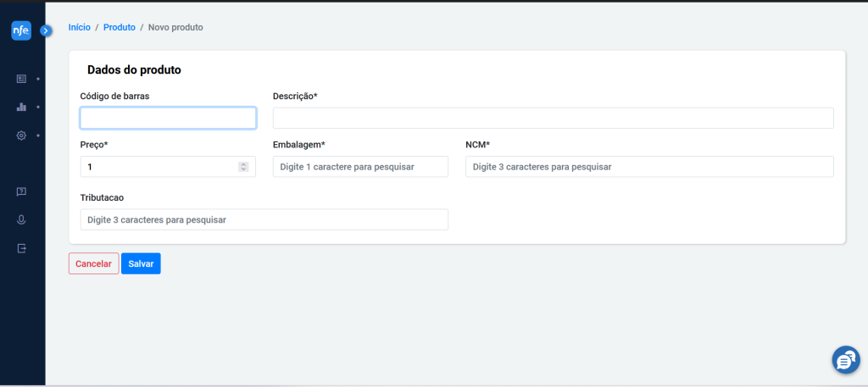This screenshot has height=387, width=868.
Task: Click the Preço stepper arrows
Action: click(243, 167)
